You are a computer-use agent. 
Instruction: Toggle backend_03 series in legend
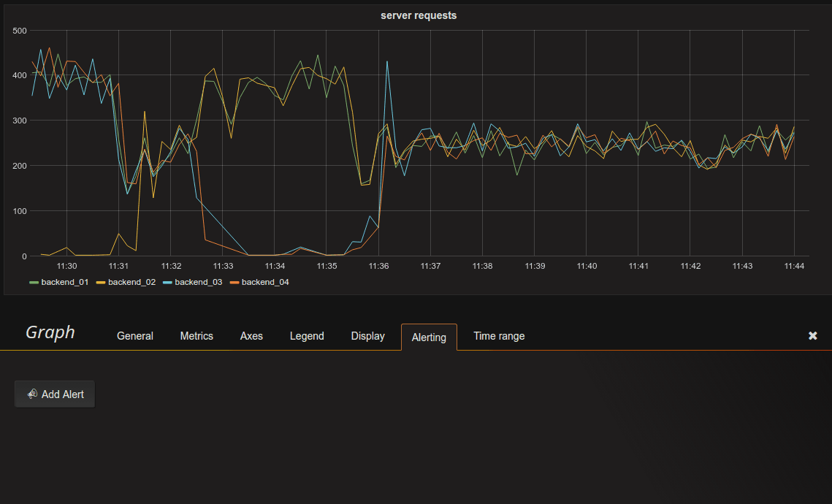[x=199, y=282]
